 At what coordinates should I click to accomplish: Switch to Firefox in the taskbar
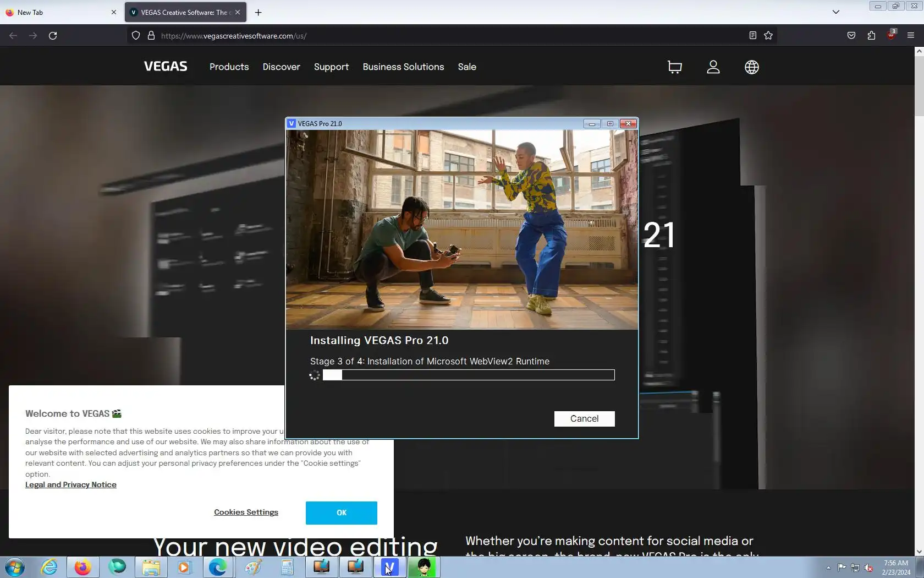point(83,567)
